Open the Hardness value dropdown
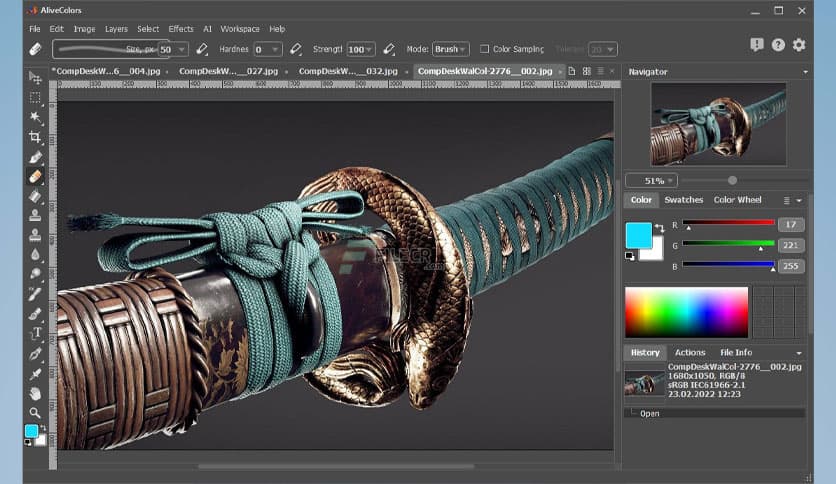Screen dimensions: 836x484 (x=275, y=50)
